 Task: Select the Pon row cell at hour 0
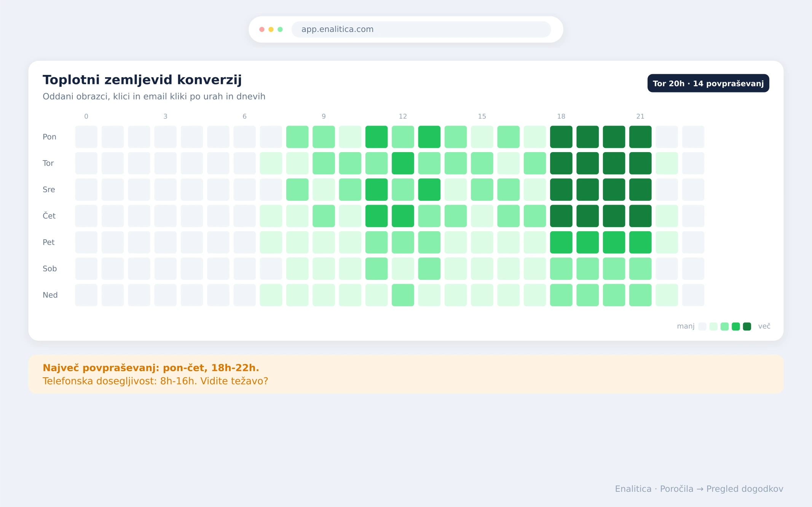pyautogui.click(x=86, y=137)
